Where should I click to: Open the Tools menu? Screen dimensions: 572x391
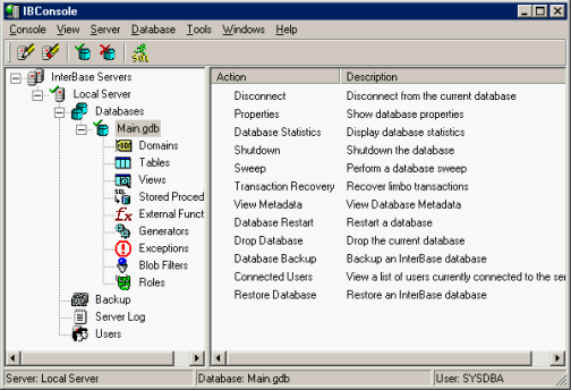pos(199,30)
